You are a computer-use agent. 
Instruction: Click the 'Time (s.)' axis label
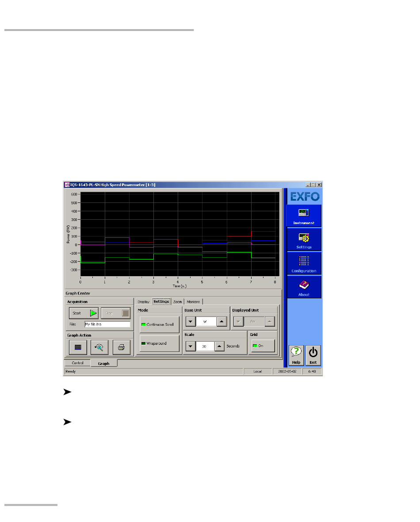click(x=179, y=286)
